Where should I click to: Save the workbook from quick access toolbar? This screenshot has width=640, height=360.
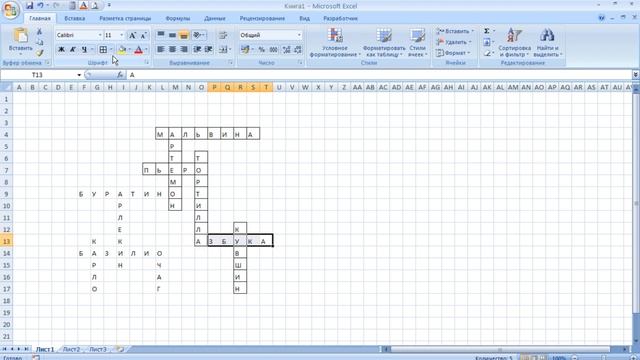point(29,6)
